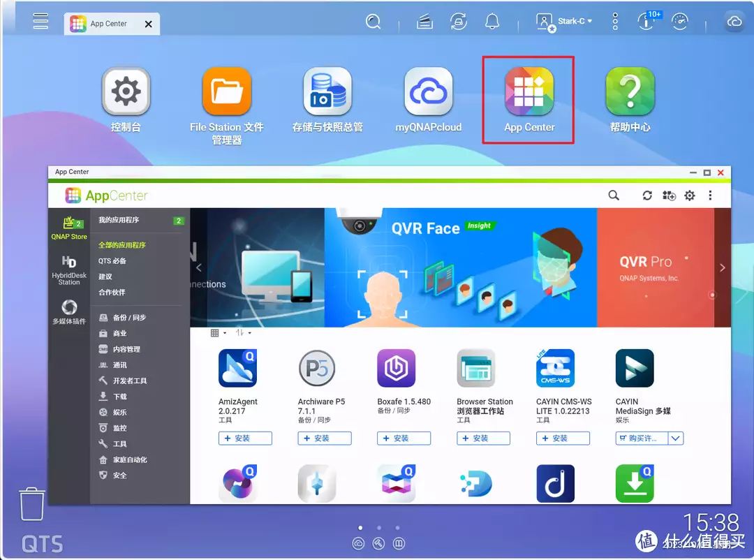Select 建议 category
This screenshot has height=560, width=754.
click(x=105, y=277)
